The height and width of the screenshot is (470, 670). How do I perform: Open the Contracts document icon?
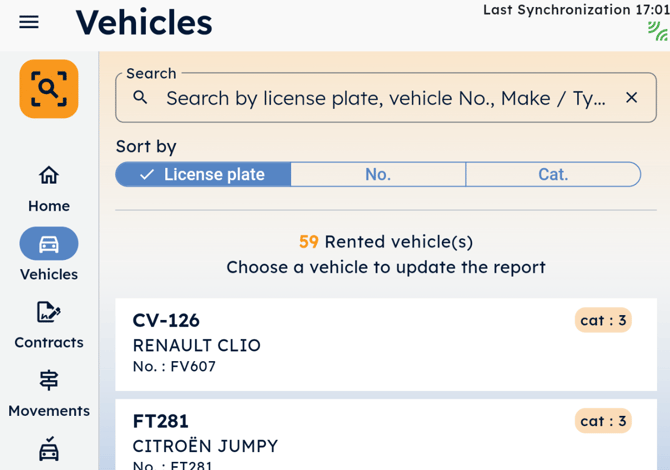point(48,312)
